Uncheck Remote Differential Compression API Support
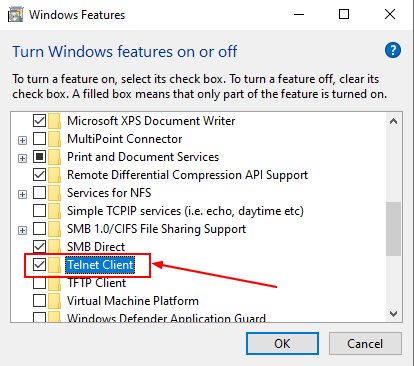The height and width of the screenshot is (366, 414). pos(39,175)
